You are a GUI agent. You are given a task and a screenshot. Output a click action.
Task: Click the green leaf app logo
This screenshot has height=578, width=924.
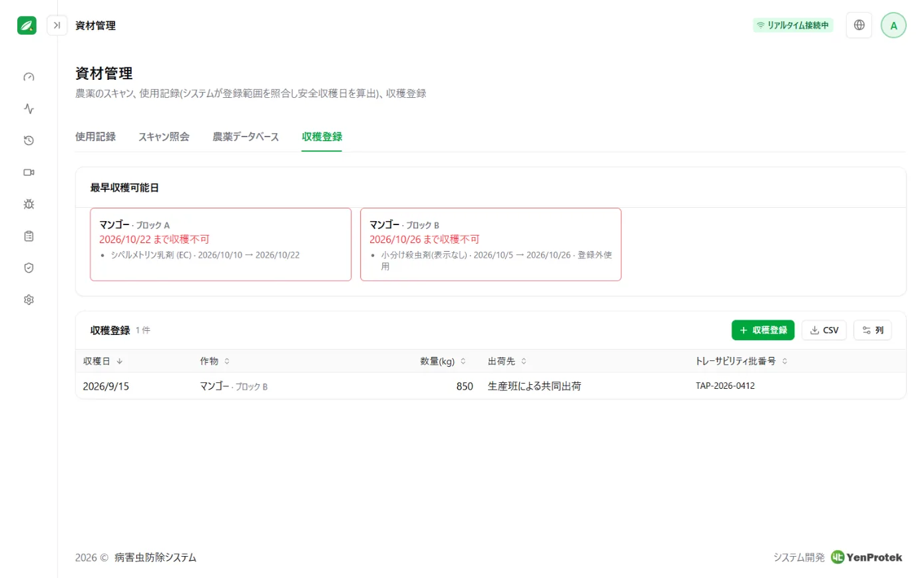(x=27, y=25)
